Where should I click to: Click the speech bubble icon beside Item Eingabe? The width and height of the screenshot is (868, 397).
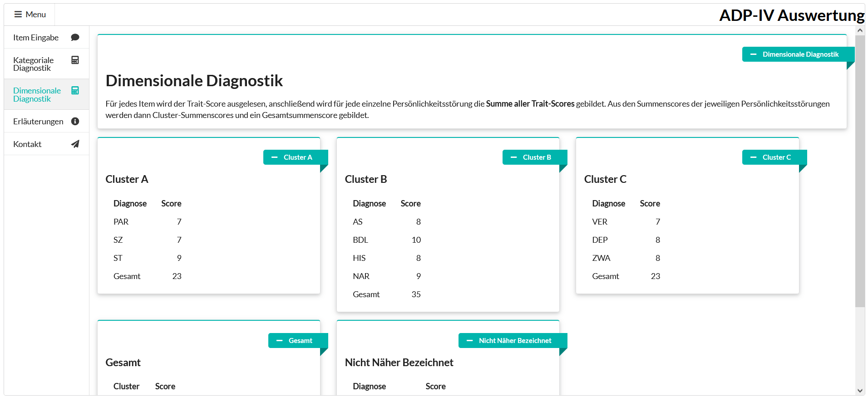[x=75, y=37]
